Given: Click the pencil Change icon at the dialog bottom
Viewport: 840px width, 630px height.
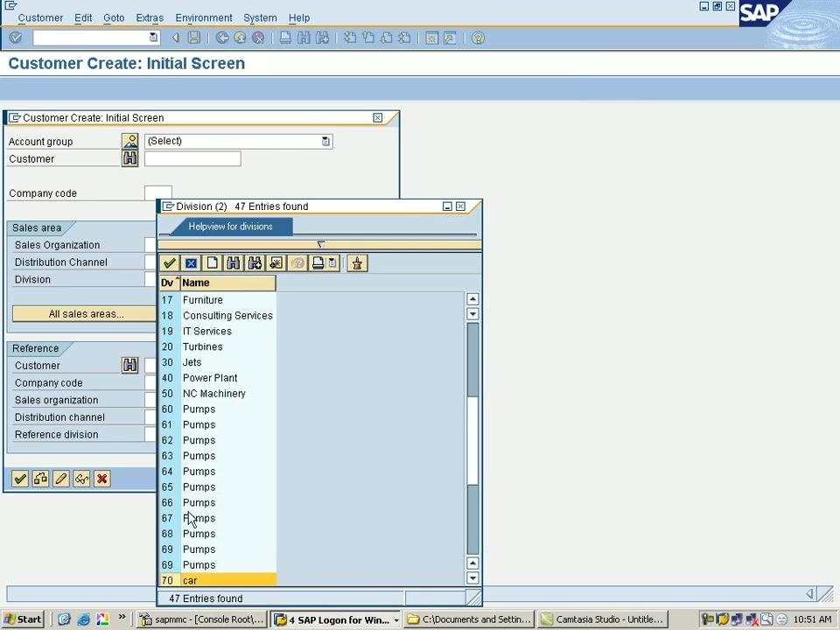Looking at the screenshot, I should pyautogui.click(x=61, y=478).
